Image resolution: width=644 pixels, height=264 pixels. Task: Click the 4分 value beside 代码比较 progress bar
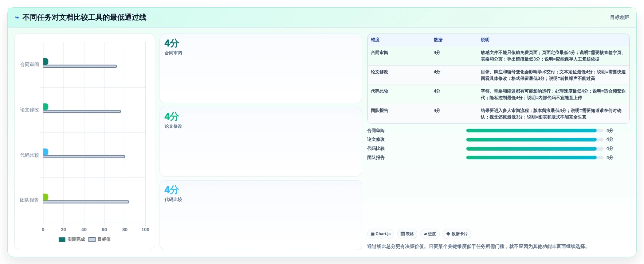(x=610, y=149)
